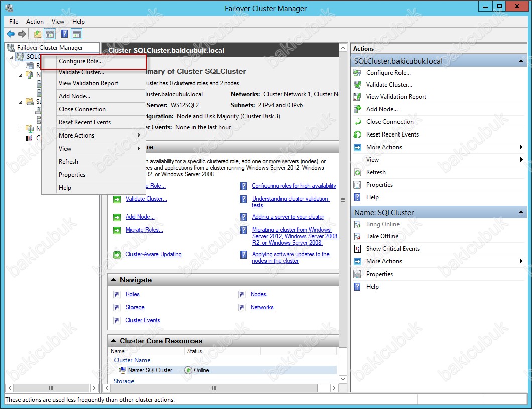The image size is (532, 409).
Task: Click the View Validation Report icon in Actions
Action: click(x=357, y=97)
